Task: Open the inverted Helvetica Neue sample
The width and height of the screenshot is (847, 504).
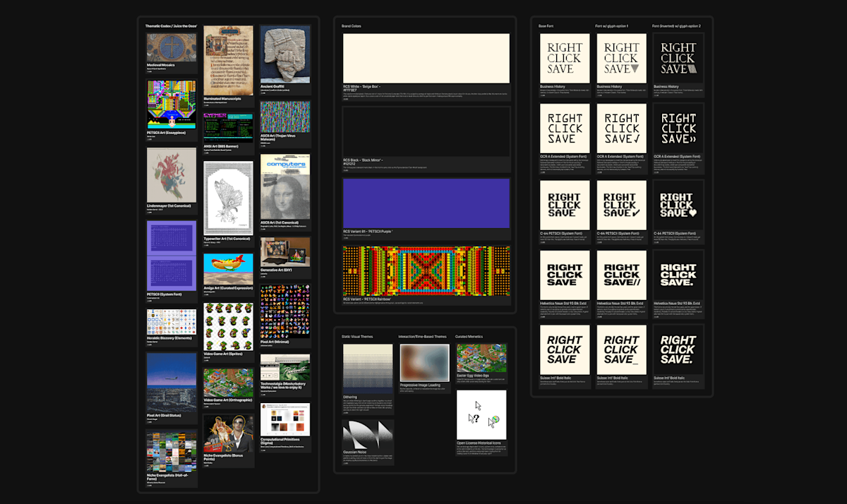Action: pos(679,275)
